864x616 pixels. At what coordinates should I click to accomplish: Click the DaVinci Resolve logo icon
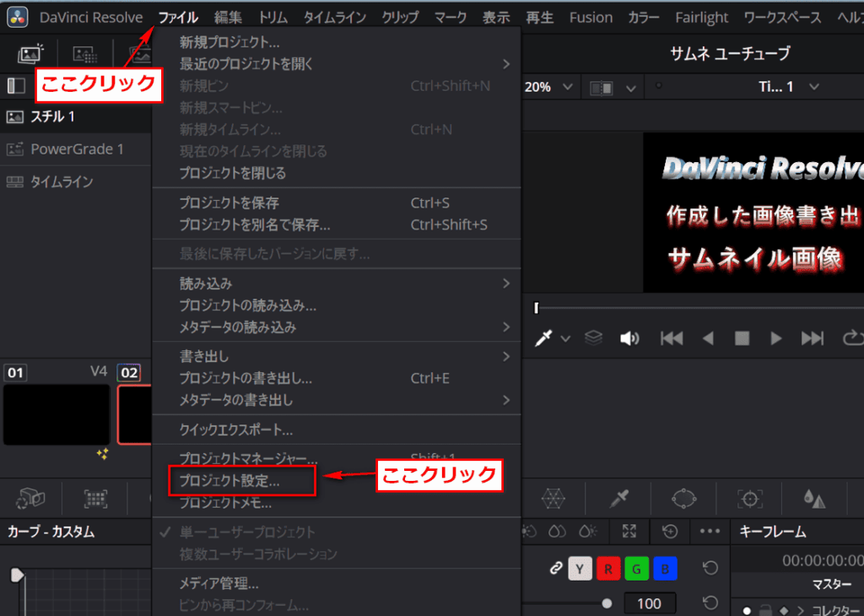(x=18, y=17)
